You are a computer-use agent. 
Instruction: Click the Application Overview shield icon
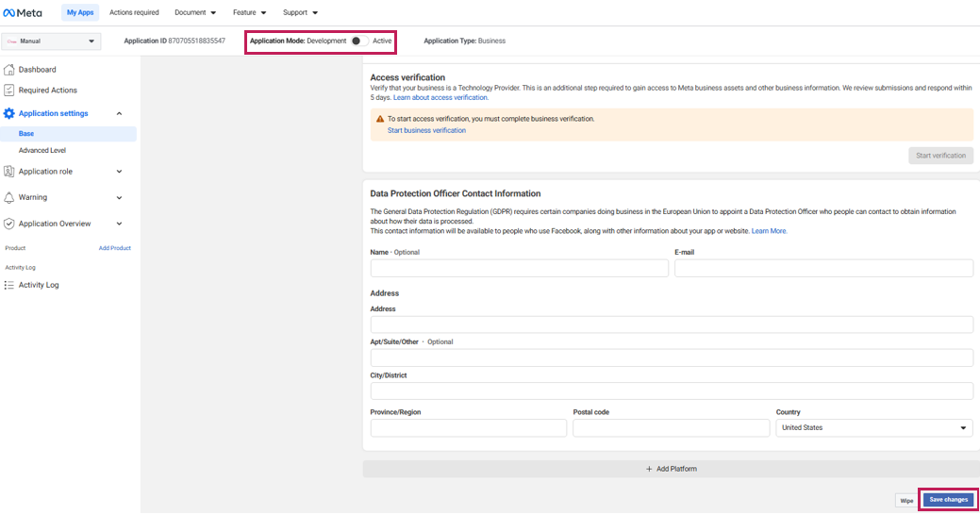tap(9, 224)
